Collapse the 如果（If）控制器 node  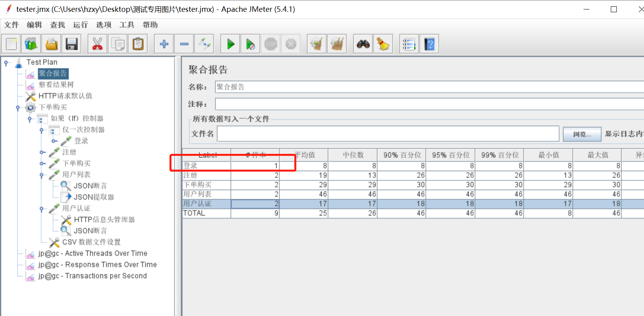(x=30, y=119)
